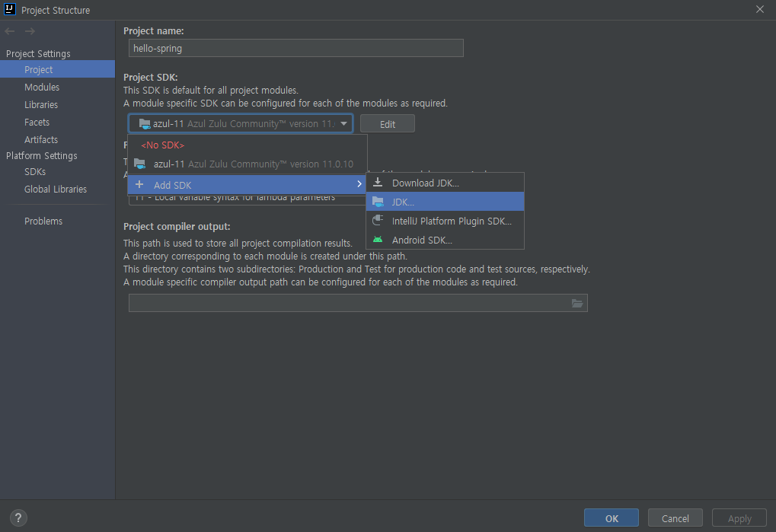
Task: Confirm with the OK button
Action: tap(612, 518)
